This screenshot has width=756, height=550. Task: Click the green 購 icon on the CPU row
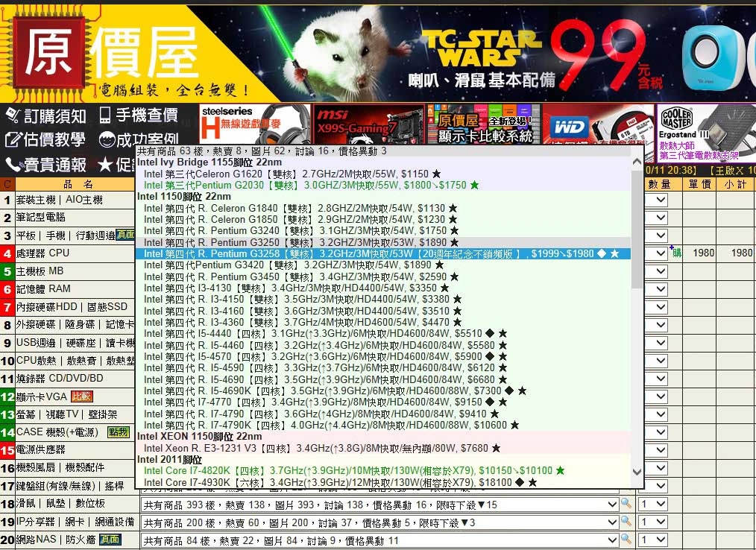click(x=676, y=252)
